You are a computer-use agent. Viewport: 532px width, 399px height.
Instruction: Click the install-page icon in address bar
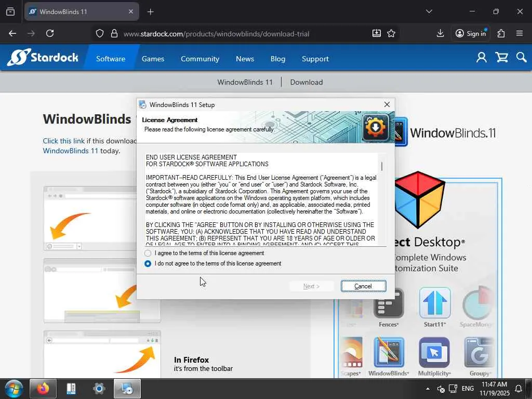[x=377, y=33]
